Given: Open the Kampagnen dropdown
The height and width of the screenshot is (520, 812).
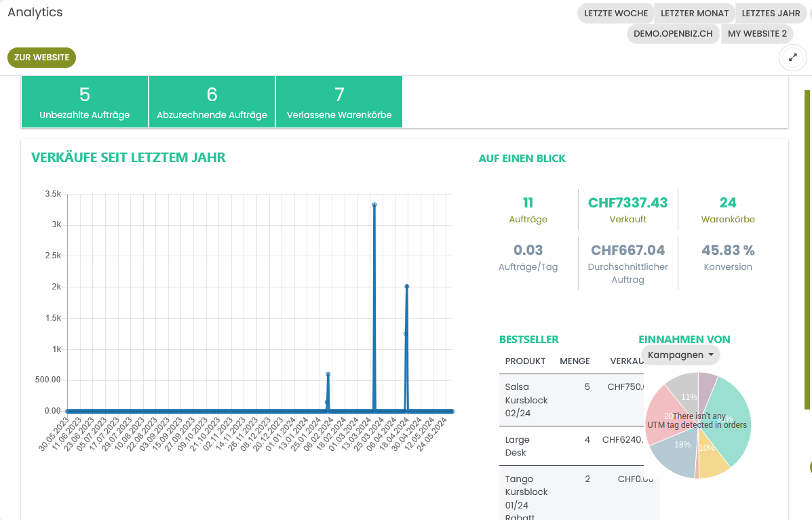Looking at the screenshot, I should click(x=680, y=355).
